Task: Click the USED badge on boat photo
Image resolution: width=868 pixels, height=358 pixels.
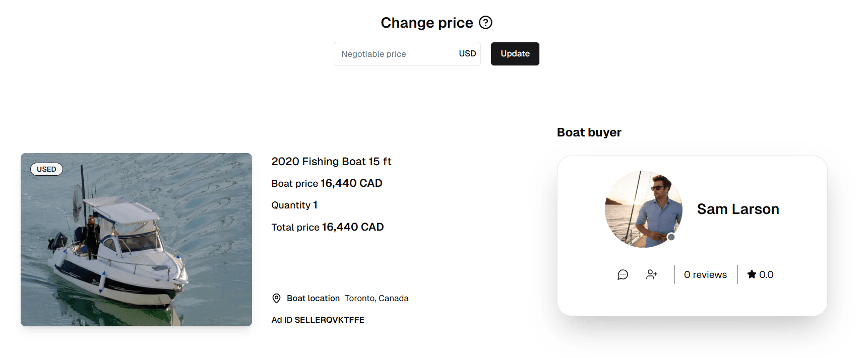Action: (46, 169)
